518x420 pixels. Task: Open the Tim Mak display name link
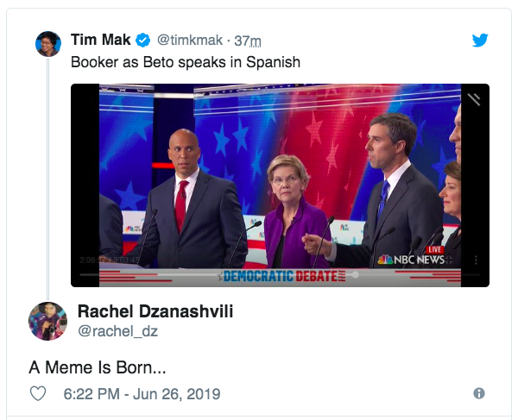point(101,40)
